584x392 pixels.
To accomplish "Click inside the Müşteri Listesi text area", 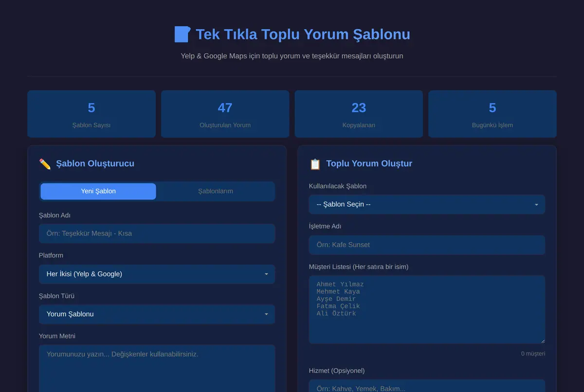I will pyautogui.click(x=427, y=309).
